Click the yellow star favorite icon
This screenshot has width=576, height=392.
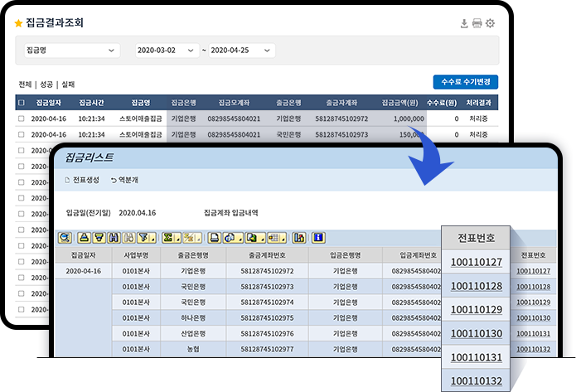click(19, 23)
